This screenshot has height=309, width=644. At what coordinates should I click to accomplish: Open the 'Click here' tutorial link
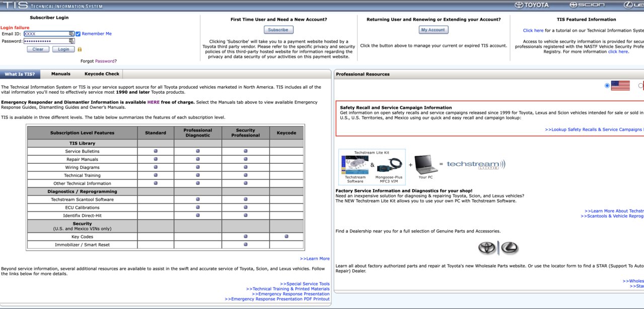point(533,30)
